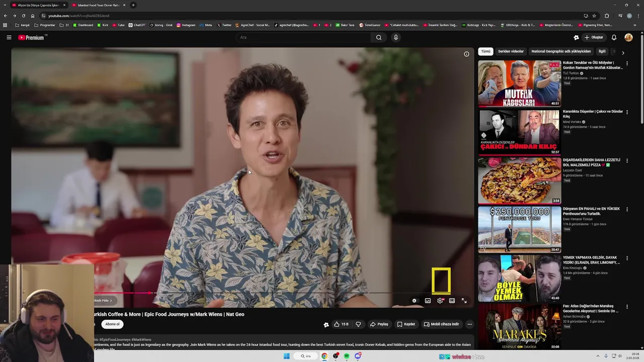Open options for Kokan Tavuklar video
This screenshot has width=644, height=362.
pyautogui.click(x=627, y=63)
